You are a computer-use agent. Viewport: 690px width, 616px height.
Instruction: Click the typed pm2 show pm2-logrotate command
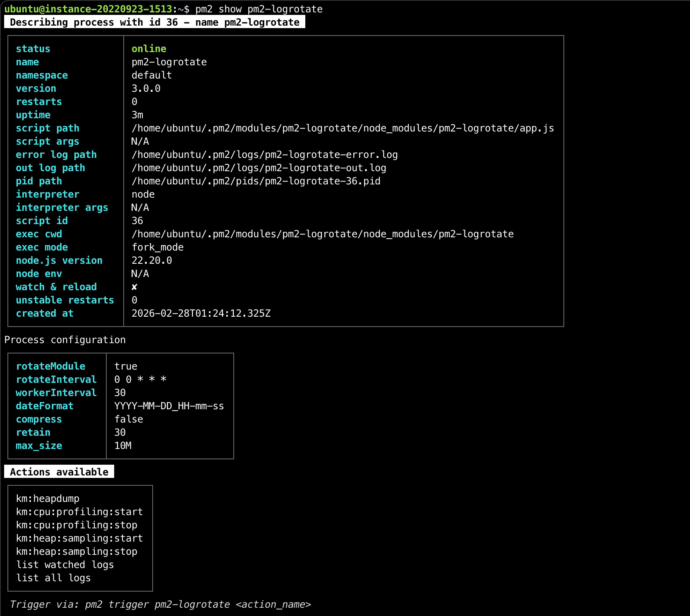259,9
